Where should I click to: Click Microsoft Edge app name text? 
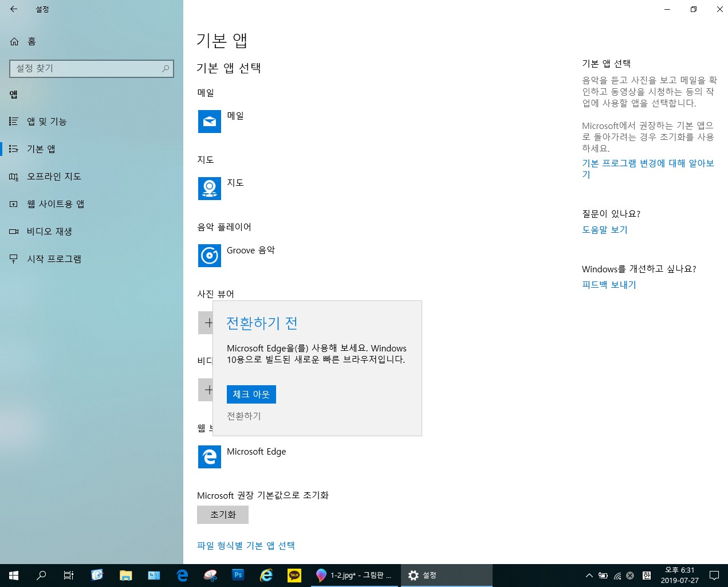point(257,452)
